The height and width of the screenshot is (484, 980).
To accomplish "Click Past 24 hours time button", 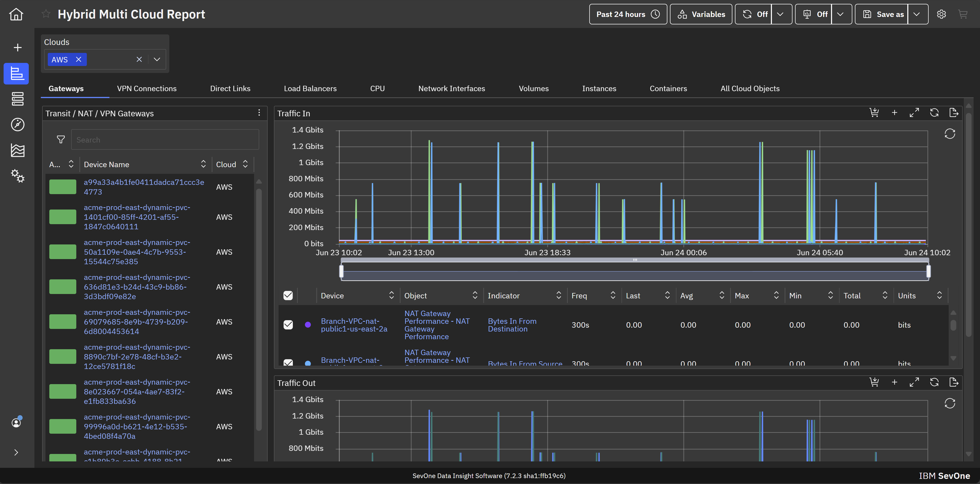I will pyautogui.click(x=628, y=14).
